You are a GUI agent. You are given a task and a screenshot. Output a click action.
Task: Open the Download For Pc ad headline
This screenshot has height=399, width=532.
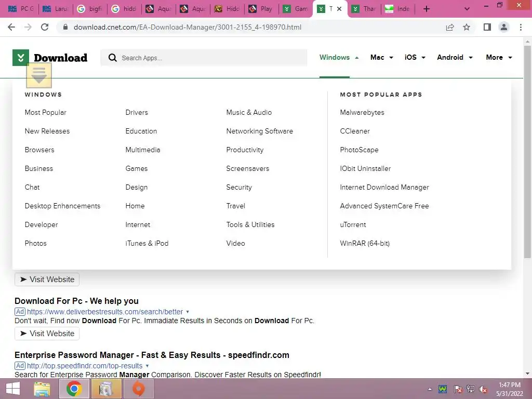coord(76,301)
